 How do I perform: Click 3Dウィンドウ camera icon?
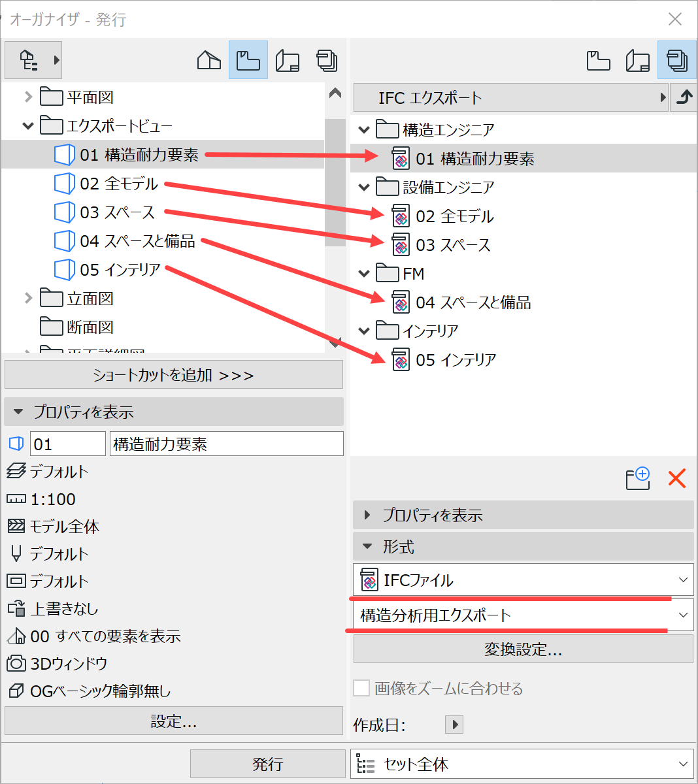(16, 663)
